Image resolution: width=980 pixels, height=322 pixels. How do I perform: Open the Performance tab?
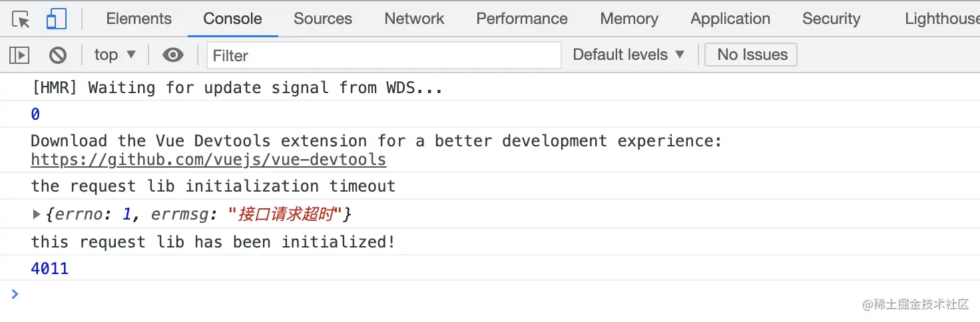pos(522,19)
